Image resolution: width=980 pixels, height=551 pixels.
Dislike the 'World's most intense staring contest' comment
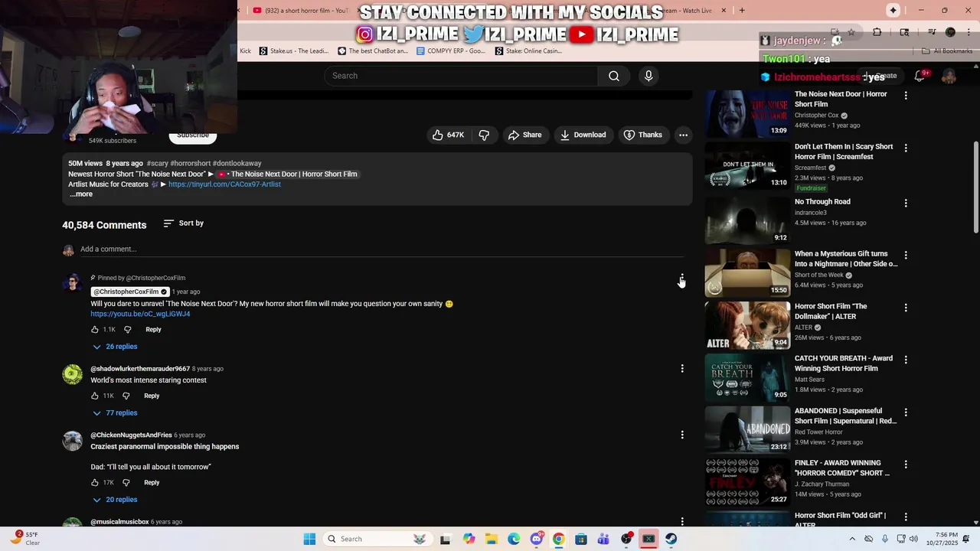[x=126, y=396]
